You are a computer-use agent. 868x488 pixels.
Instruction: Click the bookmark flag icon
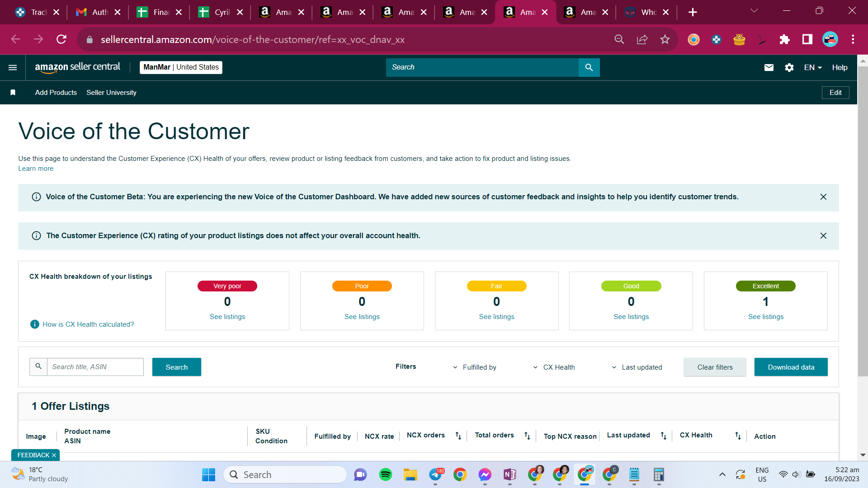13,93
